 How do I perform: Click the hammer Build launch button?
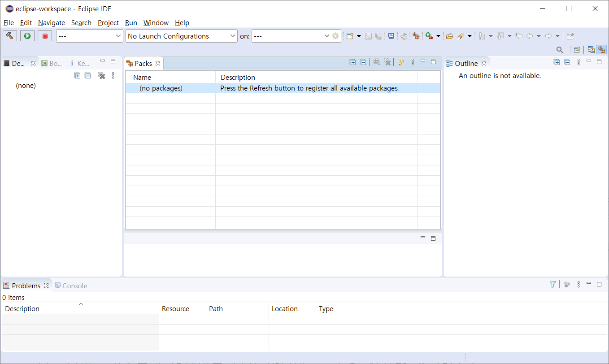point(10,36)
